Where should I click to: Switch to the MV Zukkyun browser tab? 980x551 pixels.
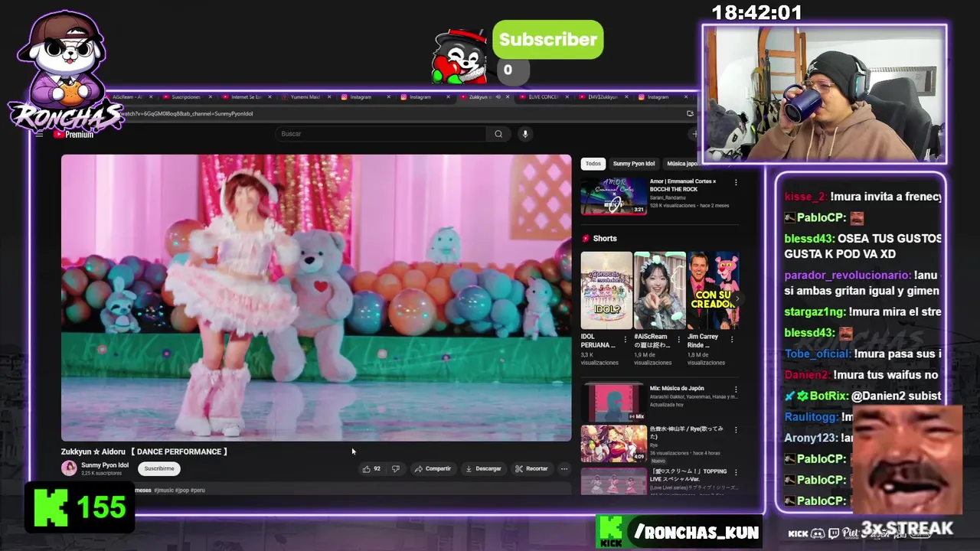[602, 97]
